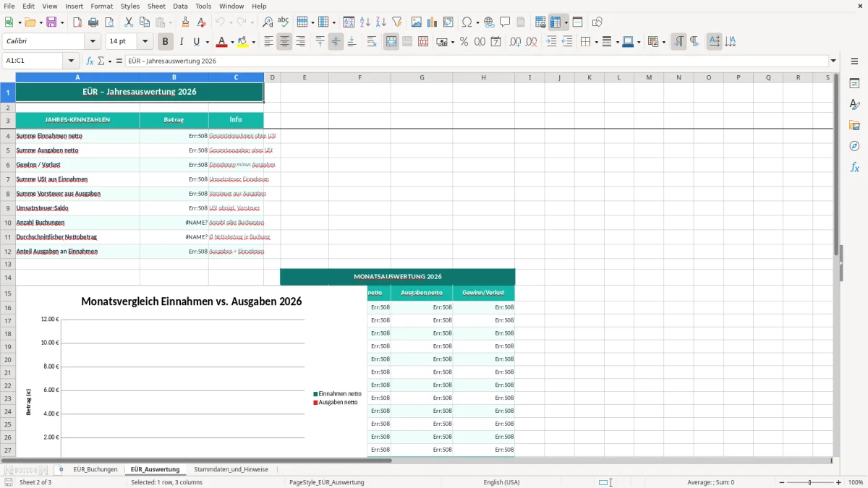This screenshot has height=488, width=868.
Task: Click PageStyle_EÜR_Auswertung in the status bar
Action: pos(326,482)
